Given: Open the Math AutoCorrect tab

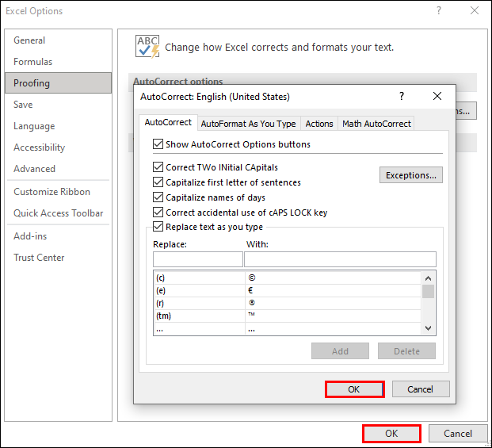Looking at the screenshot, I should point(376,124).
